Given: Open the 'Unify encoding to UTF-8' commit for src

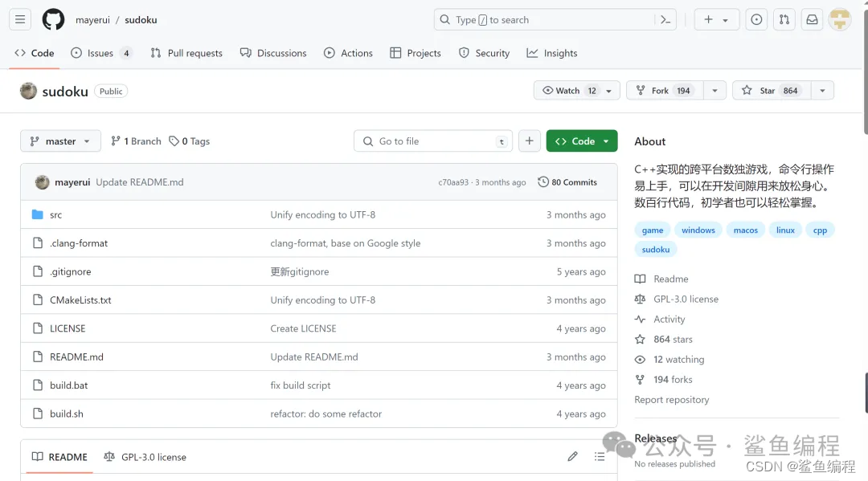Looking at the screenshot, I should [x=323, y=215].
